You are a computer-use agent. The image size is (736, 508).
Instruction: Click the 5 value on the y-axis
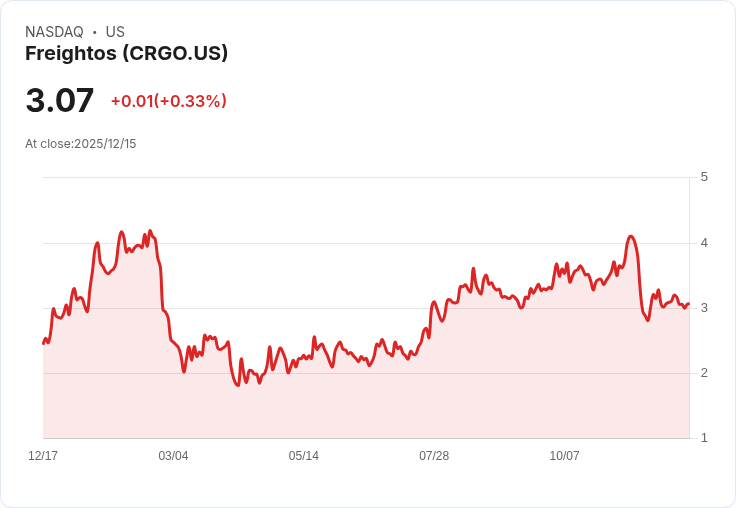click(x=704, y=177)
